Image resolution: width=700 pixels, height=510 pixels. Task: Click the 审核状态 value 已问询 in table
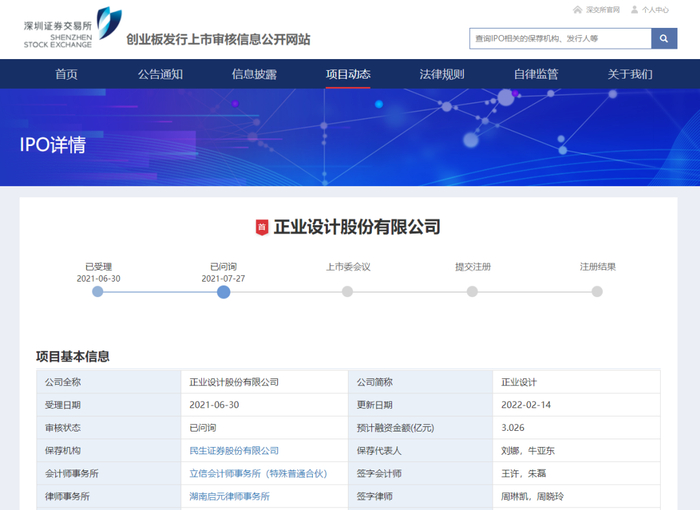pos(203,428)
